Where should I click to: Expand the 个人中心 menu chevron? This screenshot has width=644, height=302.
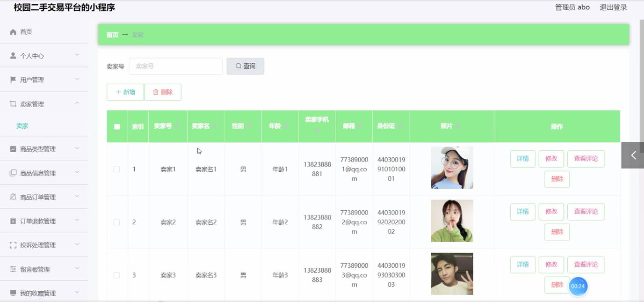tap(77, 55)
